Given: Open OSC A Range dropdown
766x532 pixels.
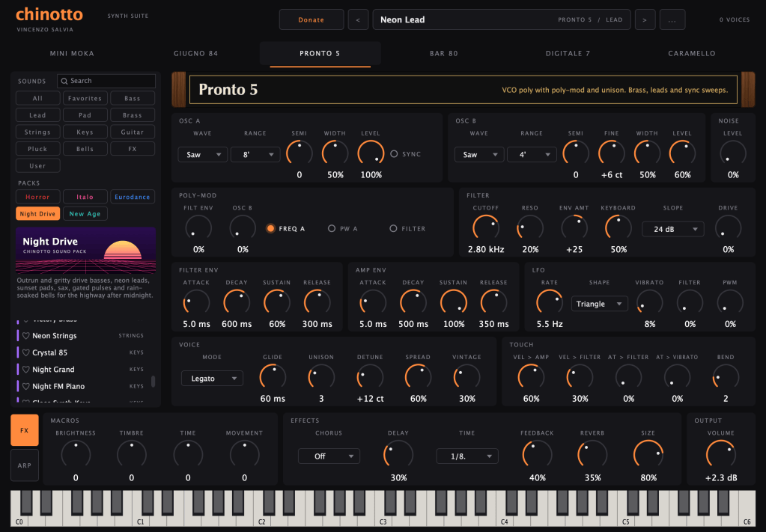Looking at the screenshot, I should (x=255, y=155).
